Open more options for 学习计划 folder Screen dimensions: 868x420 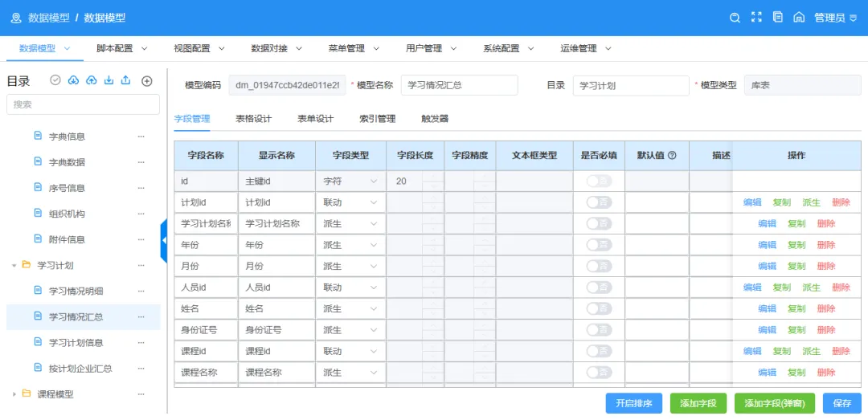(x=141, y=266)
